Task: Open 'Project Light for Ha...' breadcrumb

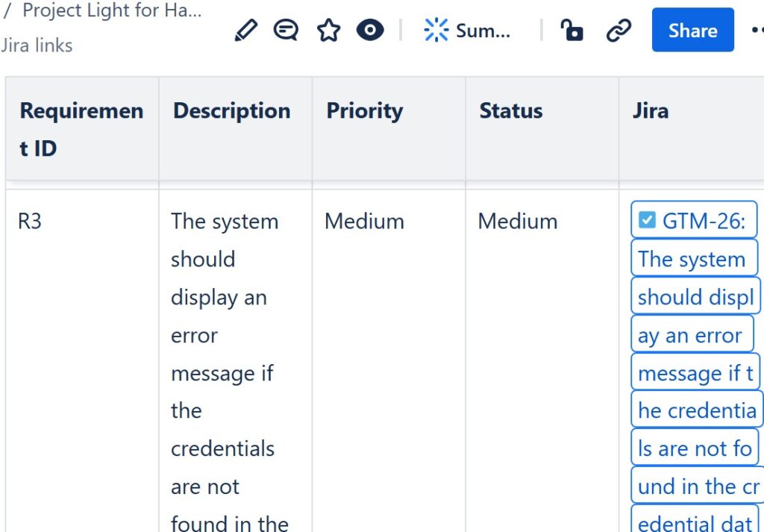Action: click(112, 10)
